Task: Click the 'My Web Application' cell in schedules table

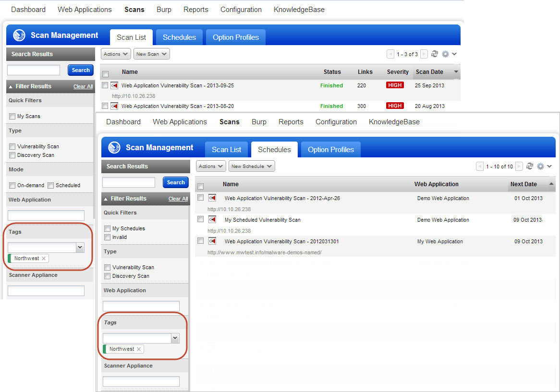Action: click(440, 241)
